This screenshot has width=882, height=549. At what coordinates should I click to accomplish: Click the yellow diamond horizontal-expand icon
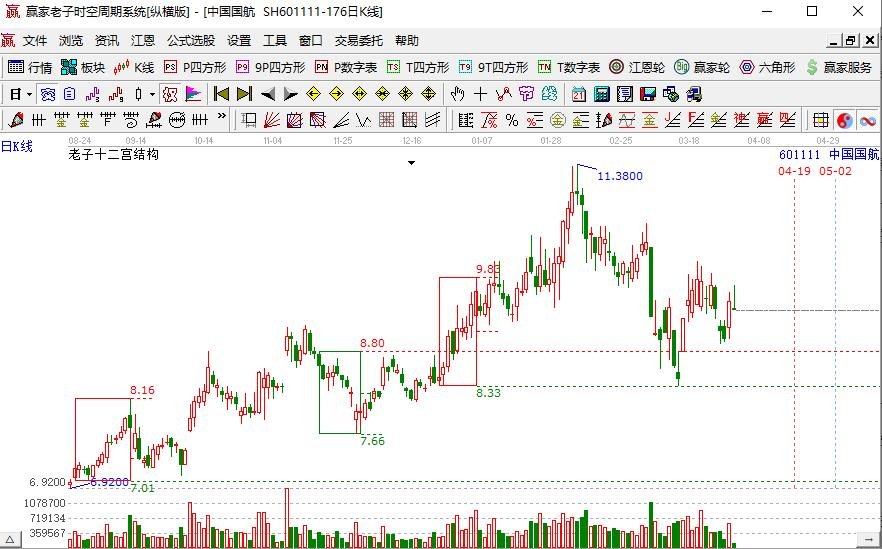pos(359,94)
